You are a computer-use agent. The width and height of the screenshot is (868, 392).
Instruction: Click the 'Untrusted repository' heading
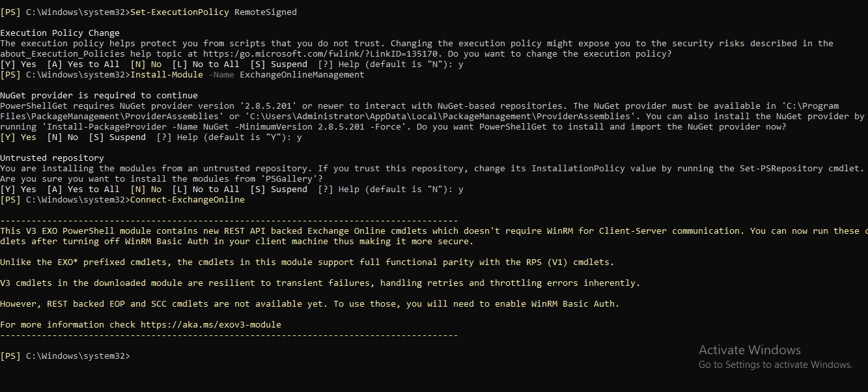[x=52, y=158]
